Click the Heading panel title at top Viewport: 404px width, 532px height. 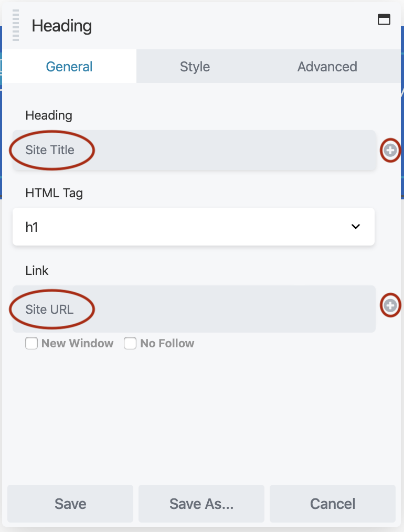tap(62, 26)
